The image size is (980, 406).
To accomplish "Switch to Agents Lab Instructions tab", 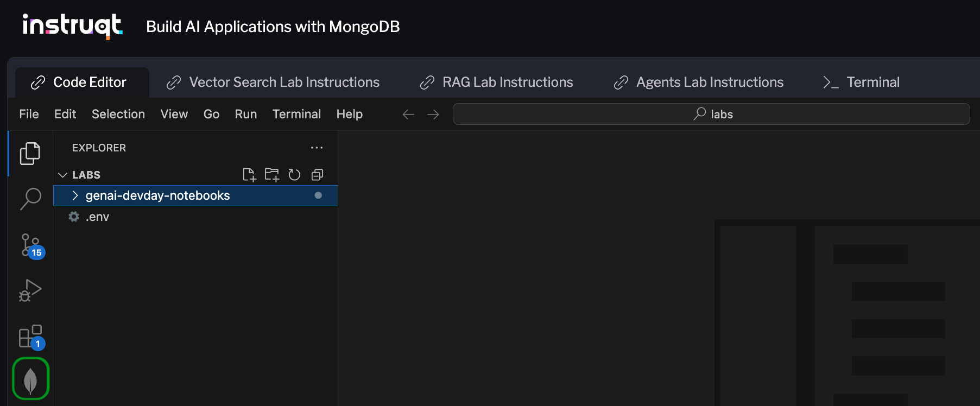I will (x=699, y=83).
